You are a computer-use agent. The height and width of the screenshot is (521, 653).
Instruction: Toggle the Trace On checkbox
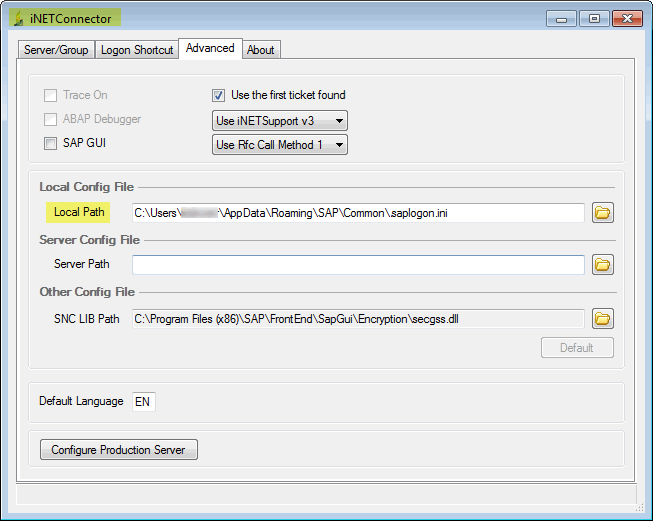(50, 95)
